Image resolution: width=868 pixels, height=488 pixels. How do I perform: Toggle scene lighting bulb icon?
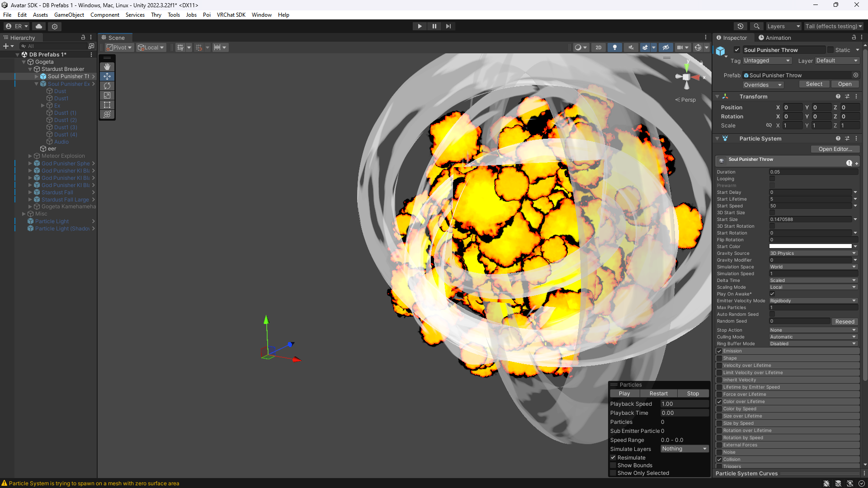614,47
